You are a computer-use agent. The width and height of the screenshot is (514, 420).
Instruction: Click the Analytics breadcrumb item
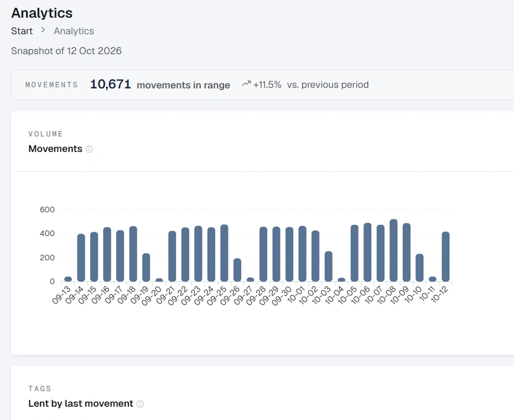click(x=74, y=31)
